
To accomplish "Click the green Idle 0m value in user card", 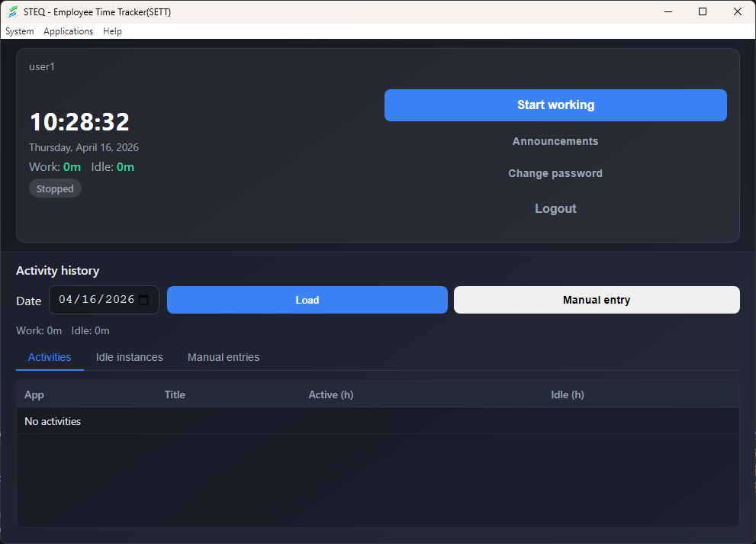I will point(125,167).
